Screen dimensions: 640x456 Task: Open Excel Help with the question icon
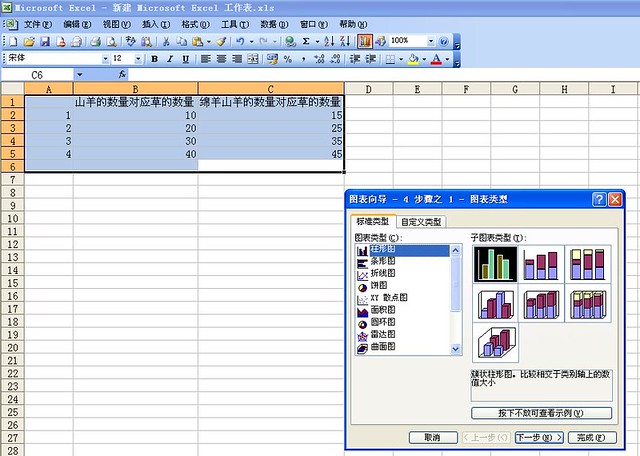444,41
